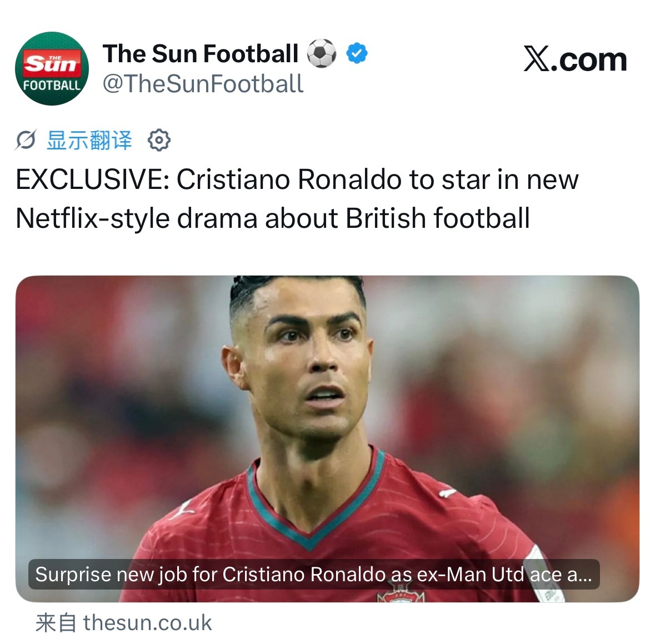Click the blue verified badge
Viewport: 655px width, 644px height.
[357, 53]
